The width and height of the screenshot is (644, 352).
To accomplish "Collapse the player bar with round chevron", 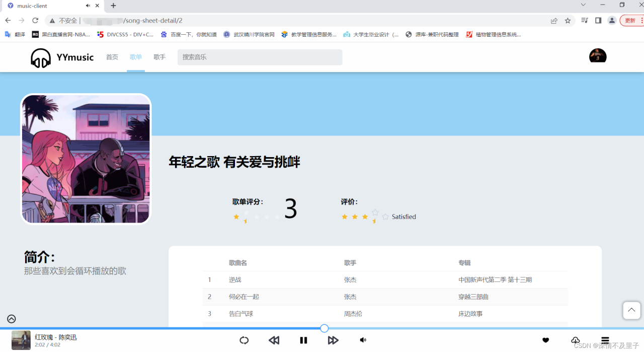I will (12, 319).
